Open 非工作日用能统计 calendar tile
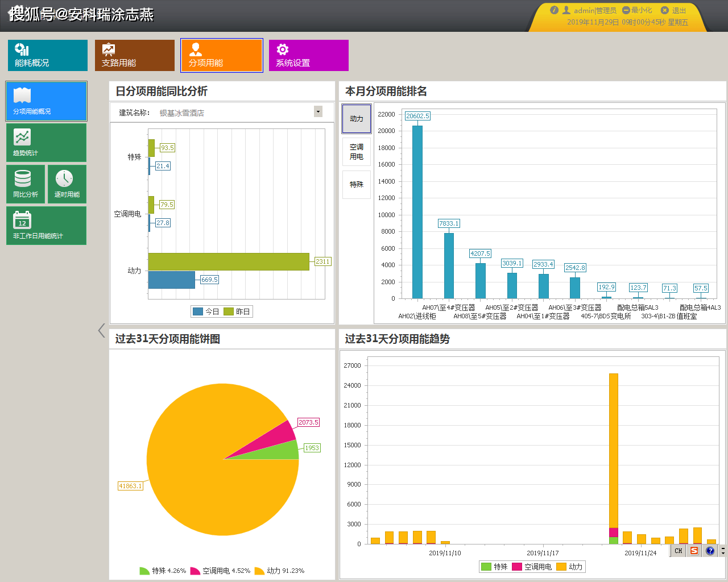The image size is (728, 582). (x=46, y=226)
